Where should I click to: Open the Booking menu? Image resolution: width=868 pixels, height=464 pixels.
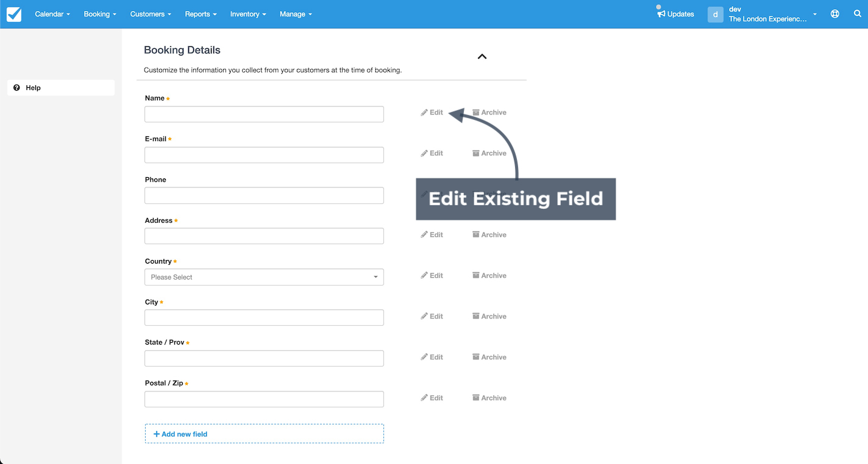coord(100,14)
